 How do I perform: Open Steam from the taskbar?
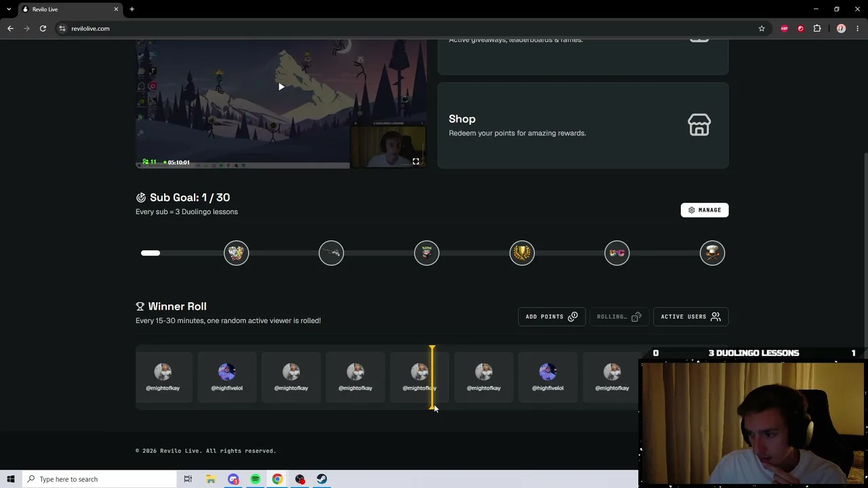pos(321,479)
